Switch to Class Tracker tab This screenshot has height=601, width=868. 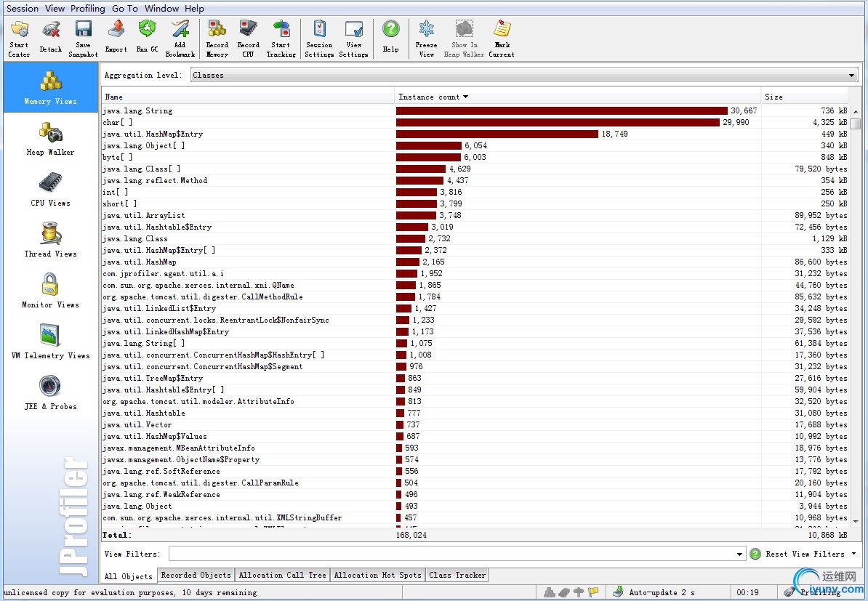coord(457,575)
